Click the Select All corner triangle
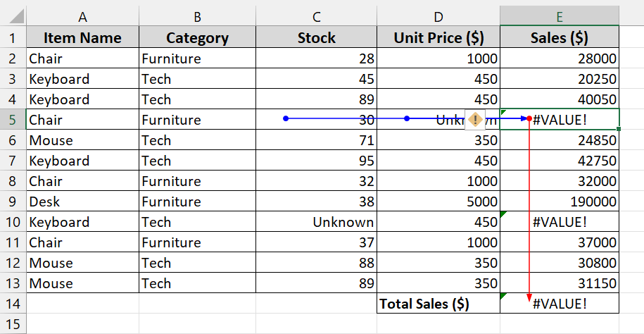The height and width of the screenshot is (334, 644). click(13, 16)
